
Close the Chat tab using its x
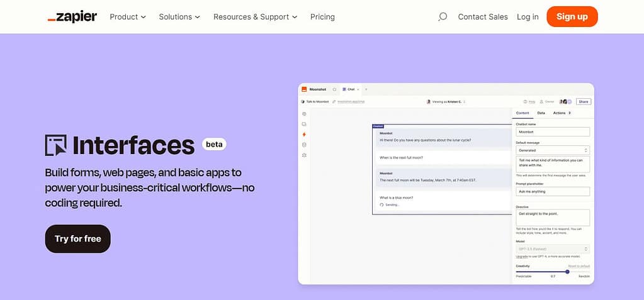click(358, 89)
